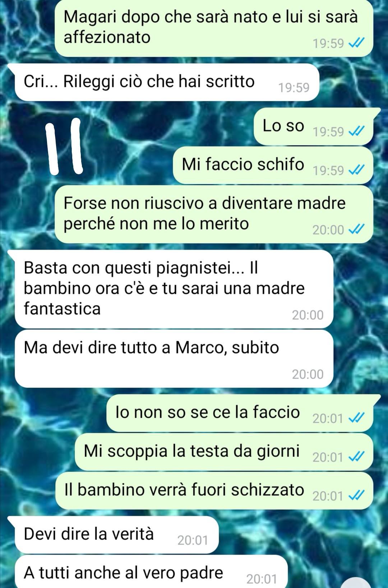Select the 'Basta con questi piagnistei' message bubble
Screen dimensions: 388x588
coord(174,289)
